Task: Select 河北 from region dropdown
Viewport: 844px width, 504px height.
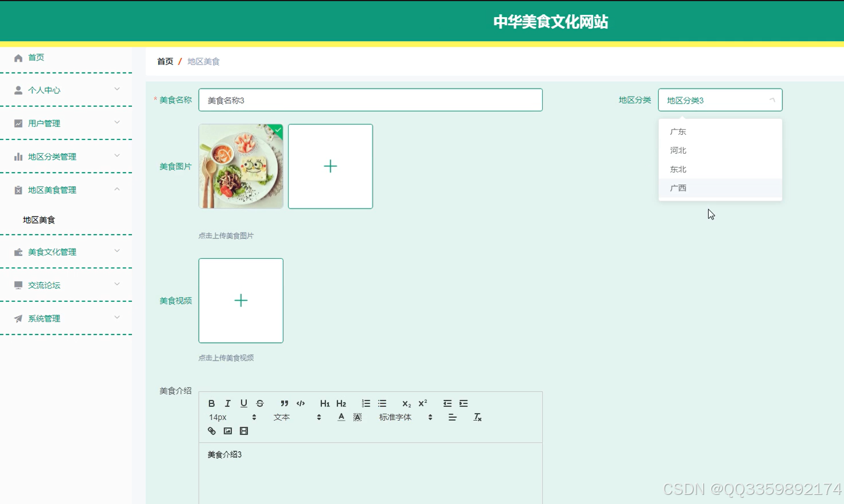Action: [720, 150]
